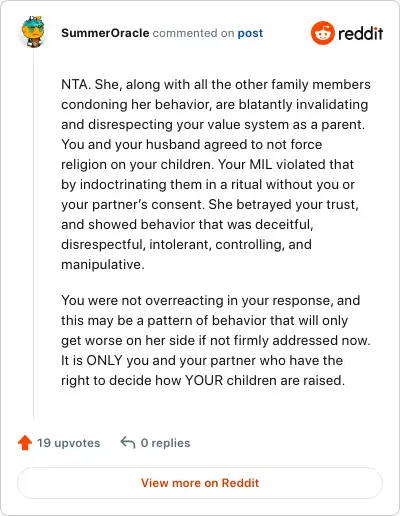Click the '19 upvotes' count
Image resolution: width=400 pixels, height=516 pixels.
pos(69,443)
